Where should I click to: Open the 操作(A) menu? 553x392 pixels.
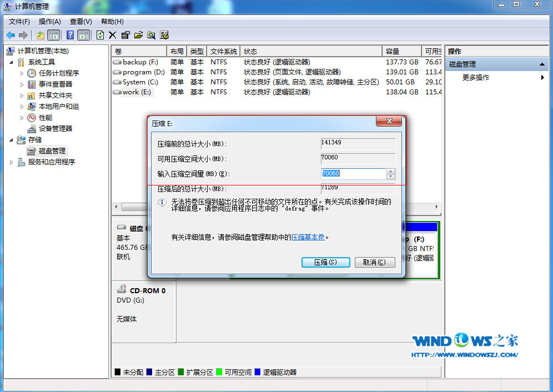coord(51,21)
